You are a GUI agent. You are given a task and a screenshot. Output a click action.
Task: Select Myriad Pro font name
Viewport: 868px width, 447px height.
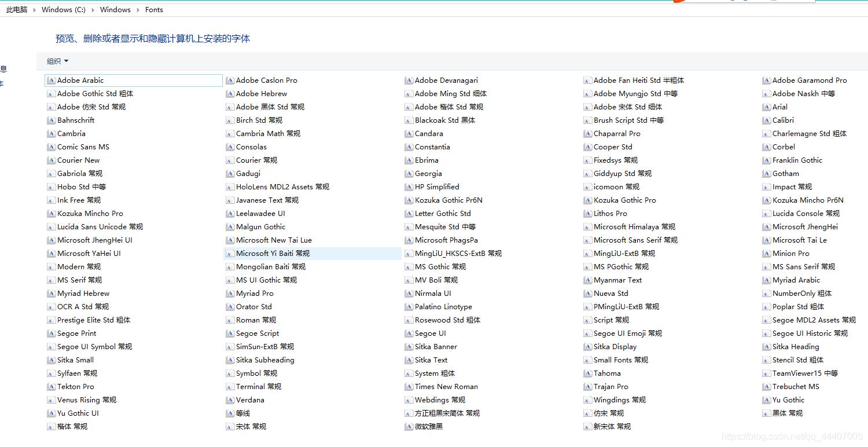pos(255,294)
